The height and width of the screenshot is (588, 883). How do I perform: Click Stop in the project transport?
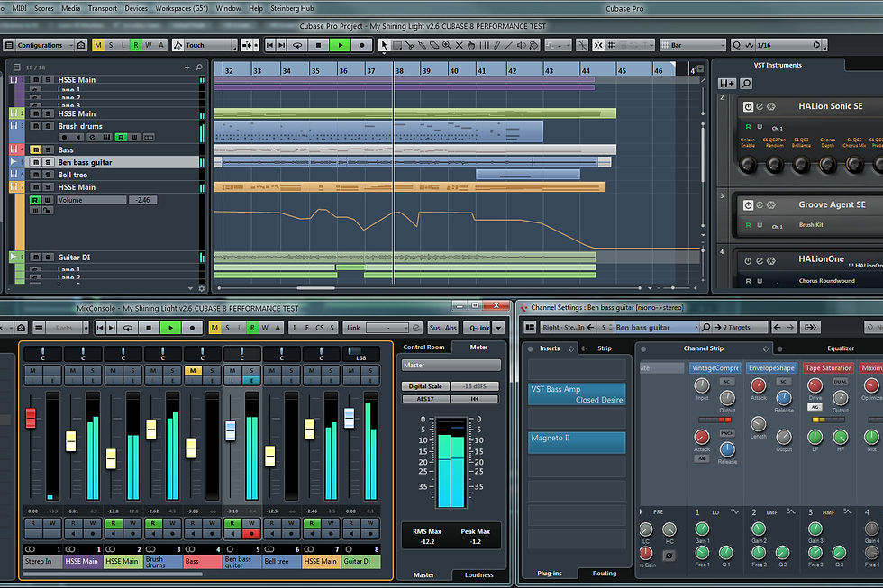coord(319,45)
